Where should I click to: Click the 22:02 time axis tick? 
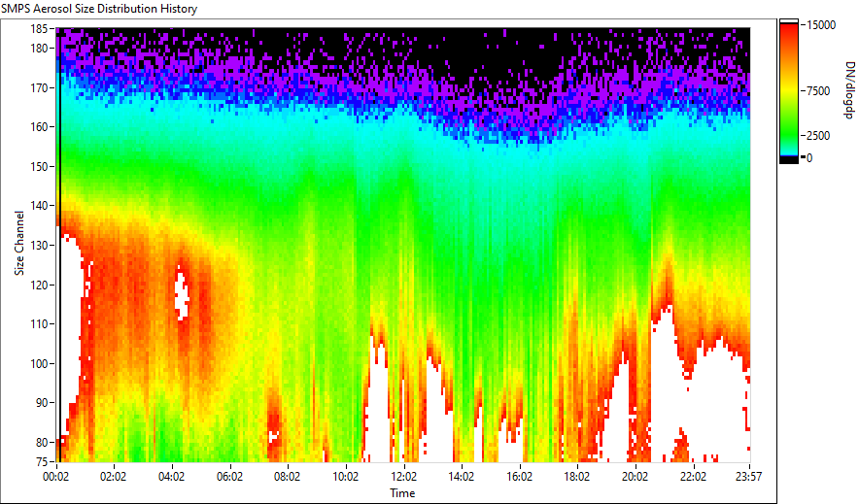693,477
